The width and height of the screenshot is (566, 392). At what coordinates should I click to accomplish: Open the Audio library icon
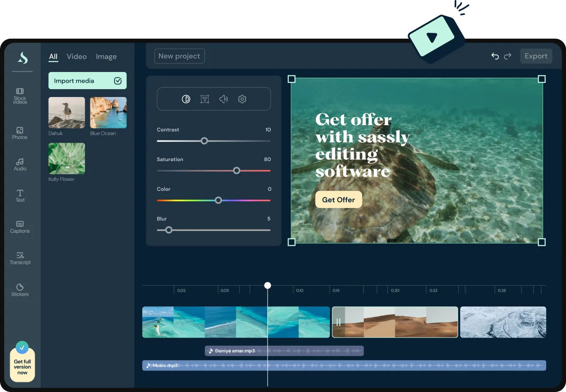(20, 164)
